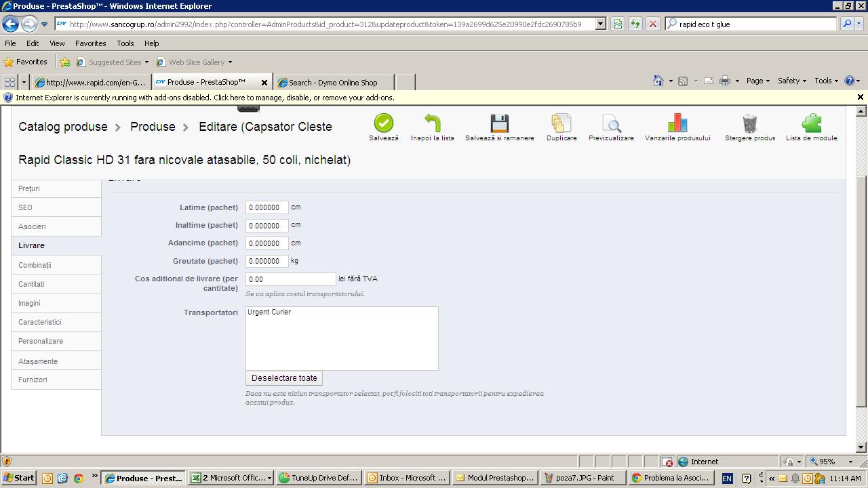868x488 pixels.
Task: Click the Deselectare toate button
Action: [x=284, y=378]
